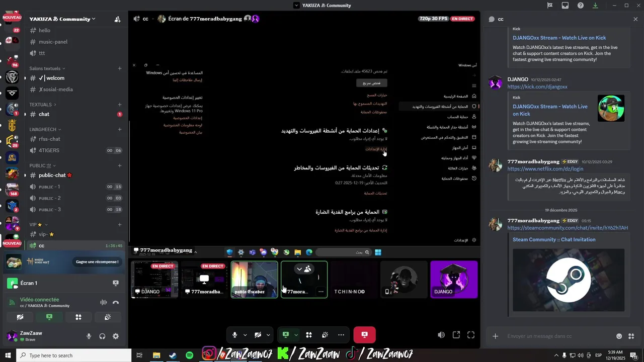
Task: Open the screen share options dropdown arrow
Action: tap(296, 335)
